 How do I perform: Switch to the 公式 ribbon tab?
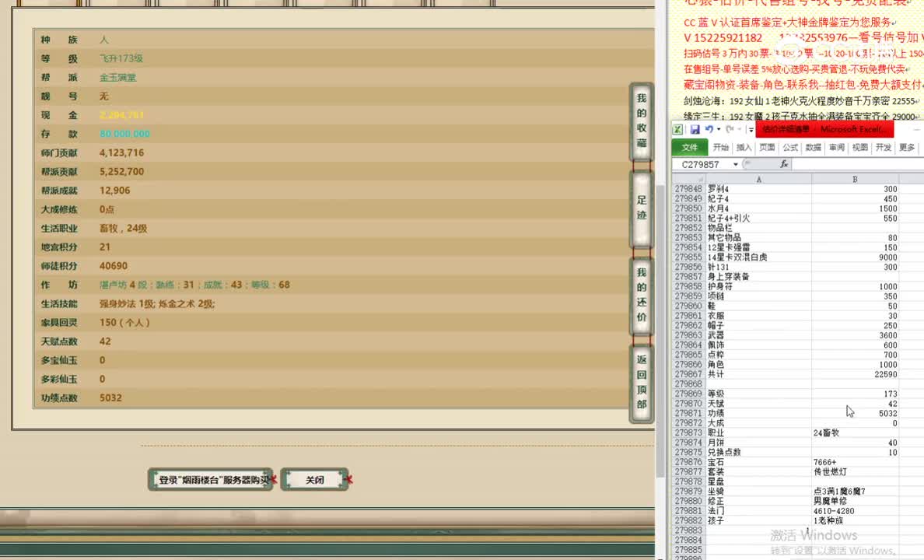(790, 147)
